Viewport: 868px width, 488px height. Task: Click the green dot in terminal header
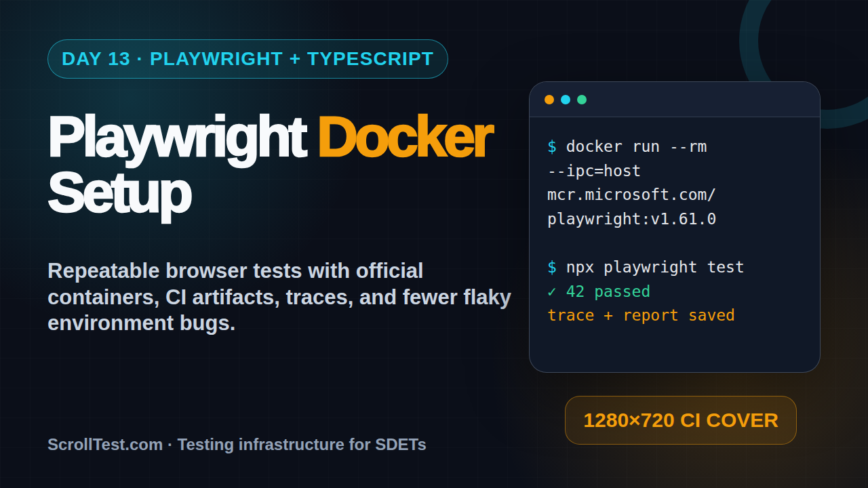[582, 100]
